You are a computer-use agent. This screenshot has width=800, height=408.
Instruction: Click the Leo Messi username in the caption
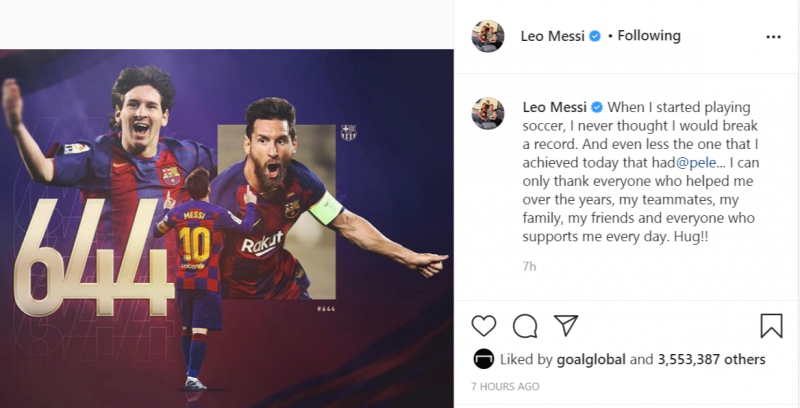(x=555, y=107)
